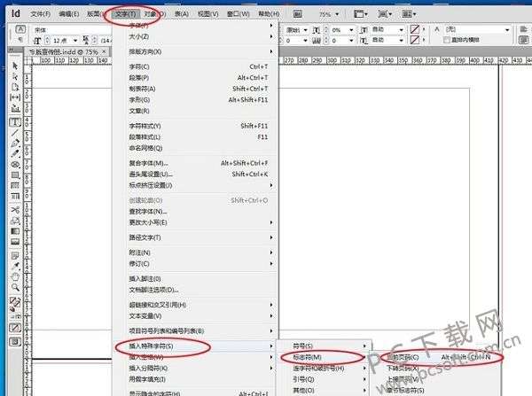The image size is (532, 396).
Task: Select the Horizontal Grid tool
Action: [15, 185]
